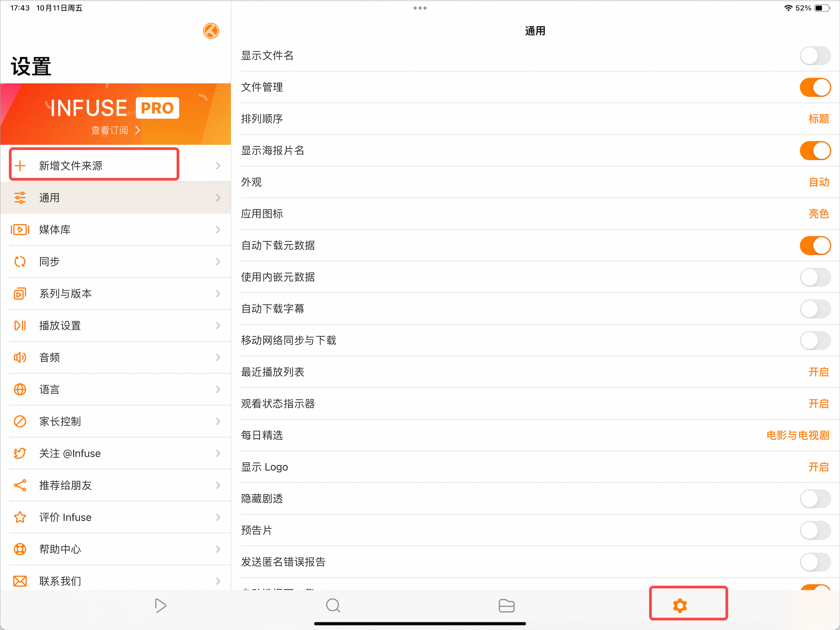This screenshot has height=630, width=840.
Task: Open 关注 @Infuse row
Action: 116,453
